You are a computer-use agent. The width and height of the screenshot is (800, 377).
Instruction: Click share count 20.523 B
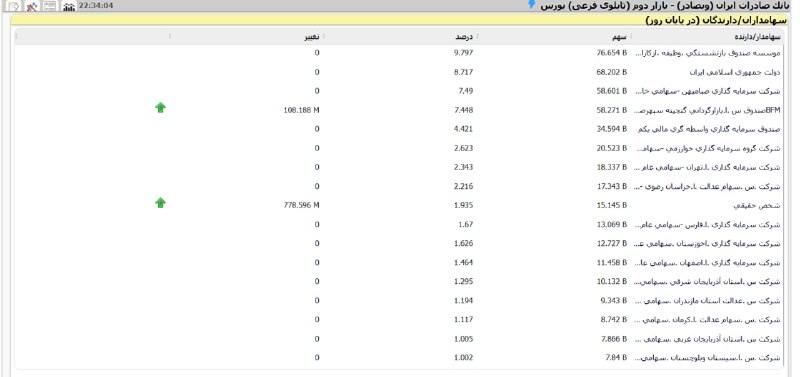[612, 148]
